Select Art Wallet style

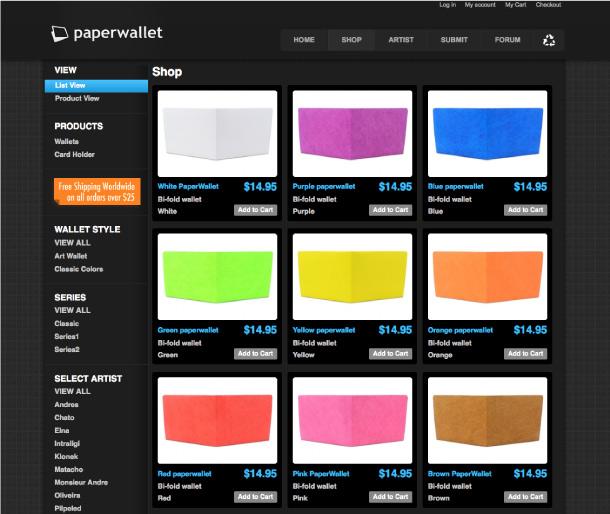click(x=71, y=256)
